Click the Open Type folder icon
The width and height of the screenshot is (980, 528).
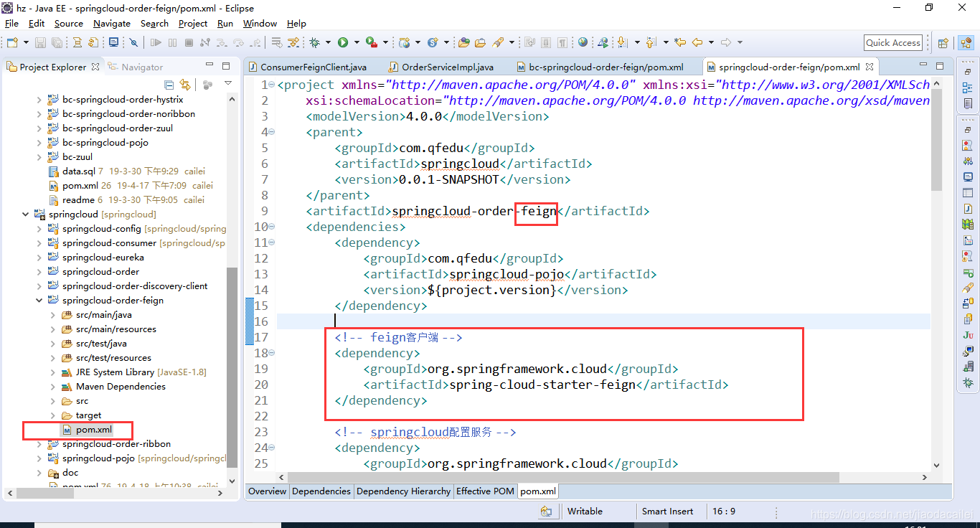463,43
